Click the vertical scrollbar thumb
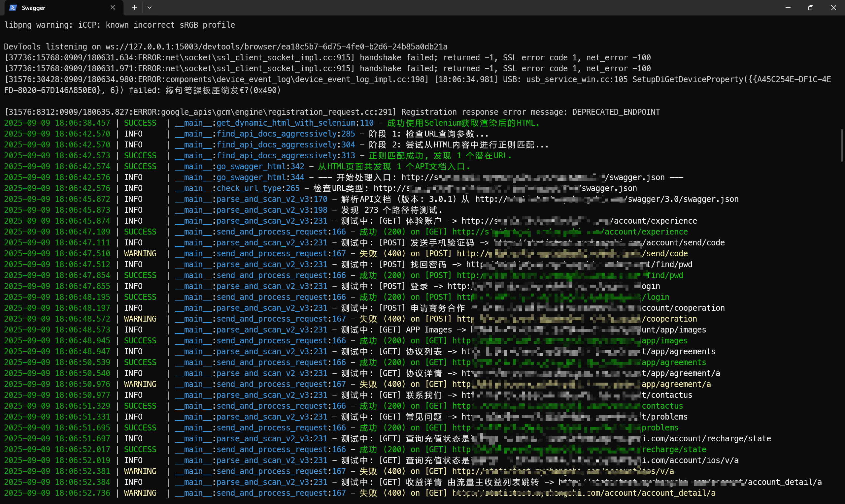845x504 pixels. pos(842,145)
